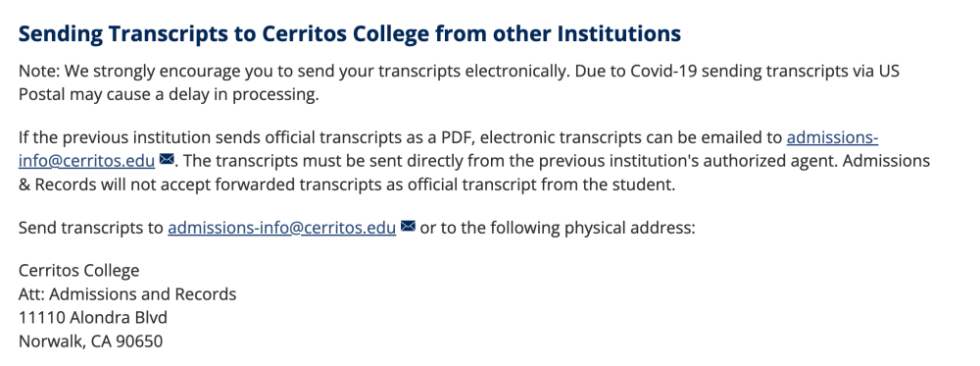Click the "Norwalk, CA 90650" line
The width and height of the screenshot is (980, 366).
[x=90, y=341]
